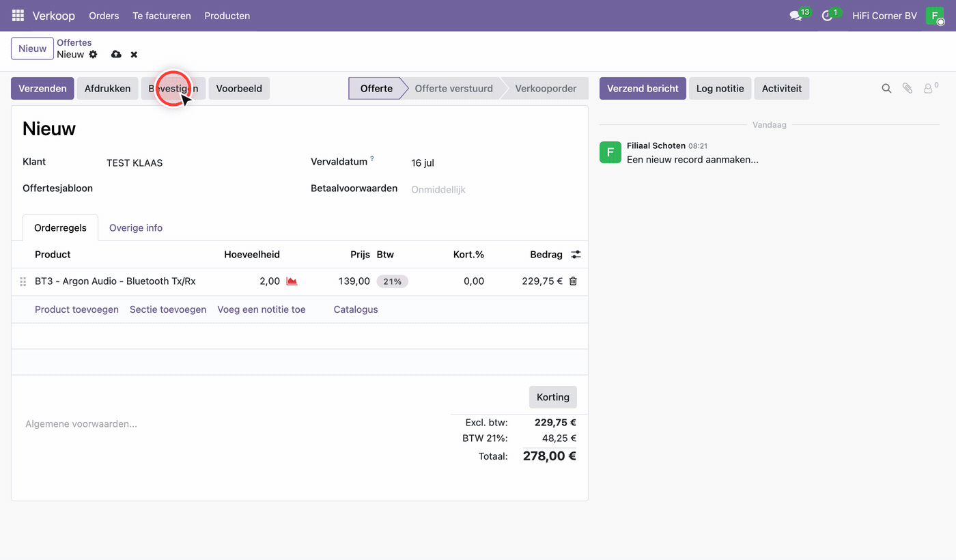Click the Product toevoegen link
Screen dimensions: 956x560
(76, 309)
